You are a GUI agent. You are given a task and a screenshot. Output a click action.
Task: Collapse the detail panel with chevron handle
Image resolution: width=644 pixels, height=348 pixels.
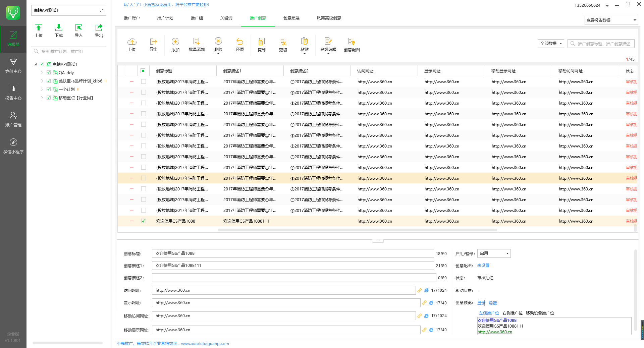[378, 241]
